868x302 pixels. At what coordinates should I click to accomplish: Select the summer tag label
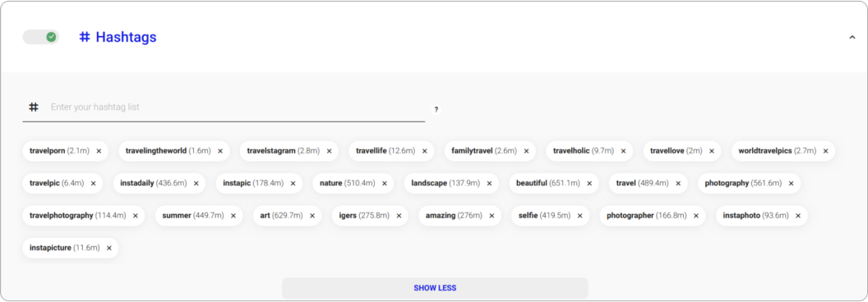click(x=177, y=216)
